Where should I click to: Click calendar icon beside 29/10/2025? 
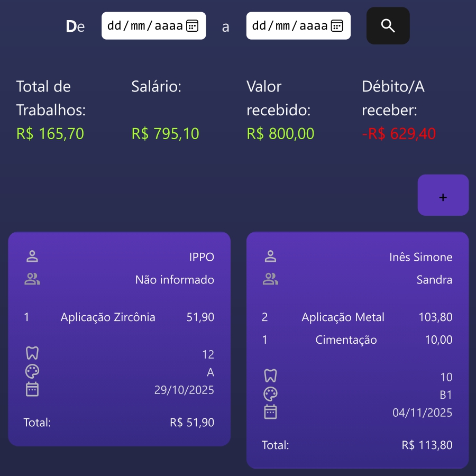(x=32, y=390)
